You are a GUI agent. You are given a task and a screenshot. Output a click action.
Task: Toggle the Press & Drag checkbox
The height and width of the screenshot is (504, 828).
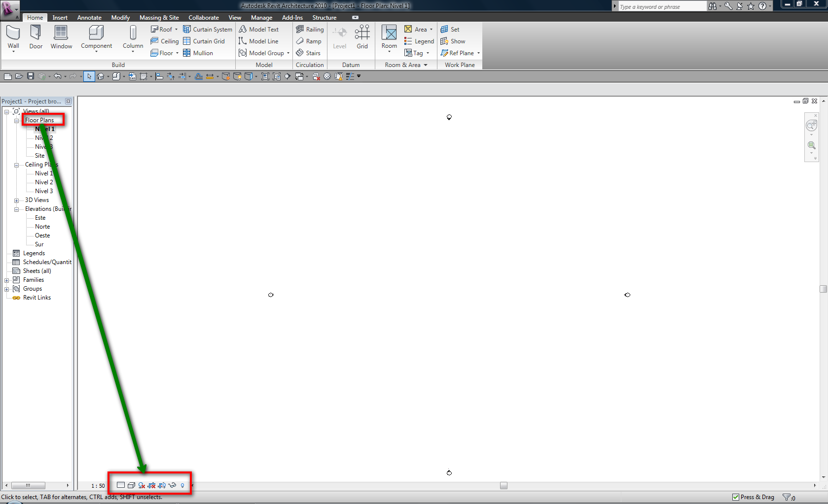736,497
